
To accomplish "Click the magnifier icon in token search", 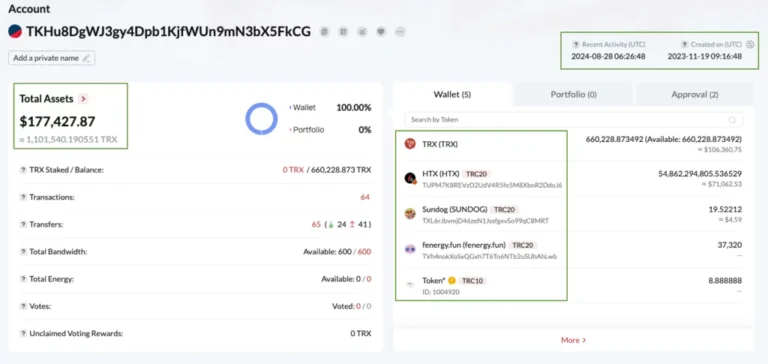I will coord(732,120).
